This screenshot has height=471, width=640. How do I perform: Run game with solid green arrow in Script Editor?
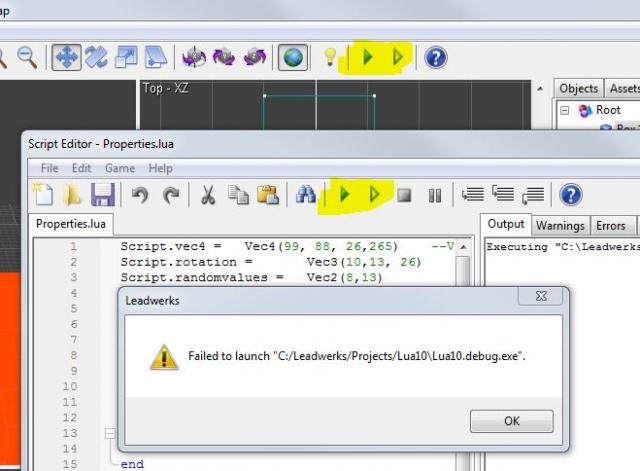pos(344,194)
